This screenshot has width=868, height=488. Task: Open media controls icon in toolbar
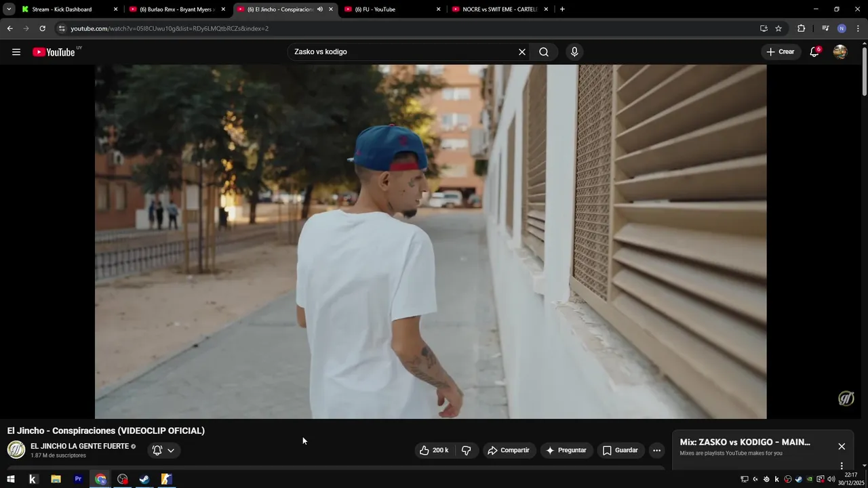pyautogui.click(x=825, y=28)
